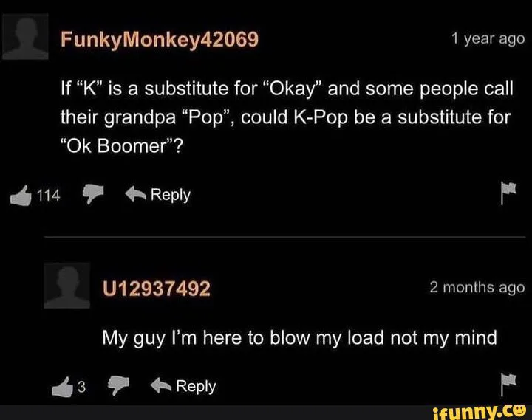Viewport: 532px width, 420px height.
Task: Click the U12937492 avatar
Action: tap(66, 286)
